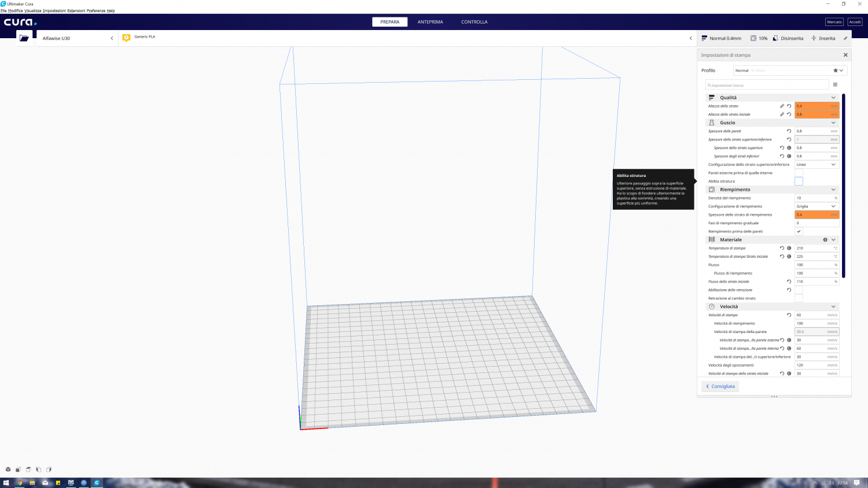Toggle Retrazione al cambio strato checkbox
This screenshot has width=868, height=488.
coord(799,298)
